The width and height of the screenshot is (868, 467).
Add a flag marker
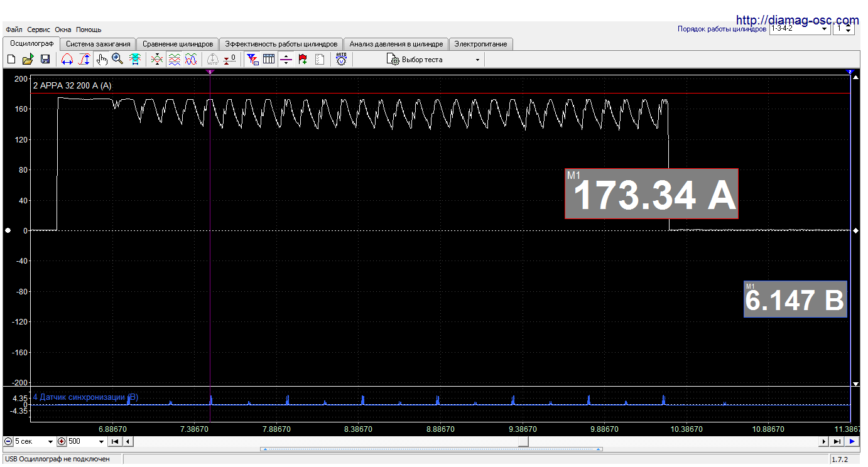coord(303,59)
